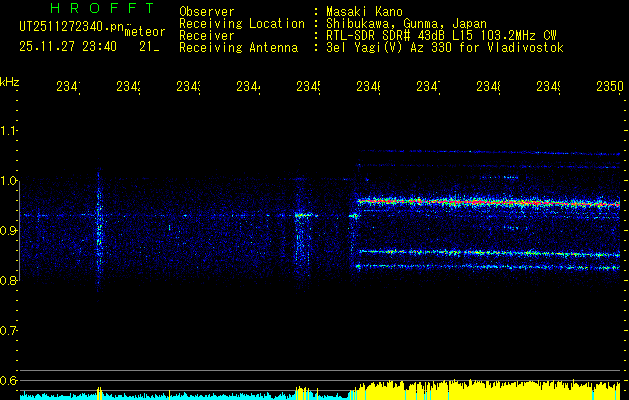Click the Receiving Antenna label
The image size is (629, 400).
[x=239, y=48]
